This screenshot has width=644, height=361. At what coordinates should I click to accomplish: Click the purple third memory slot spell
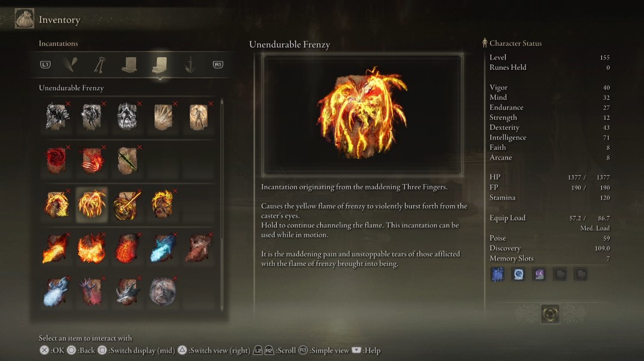[539, 274]
